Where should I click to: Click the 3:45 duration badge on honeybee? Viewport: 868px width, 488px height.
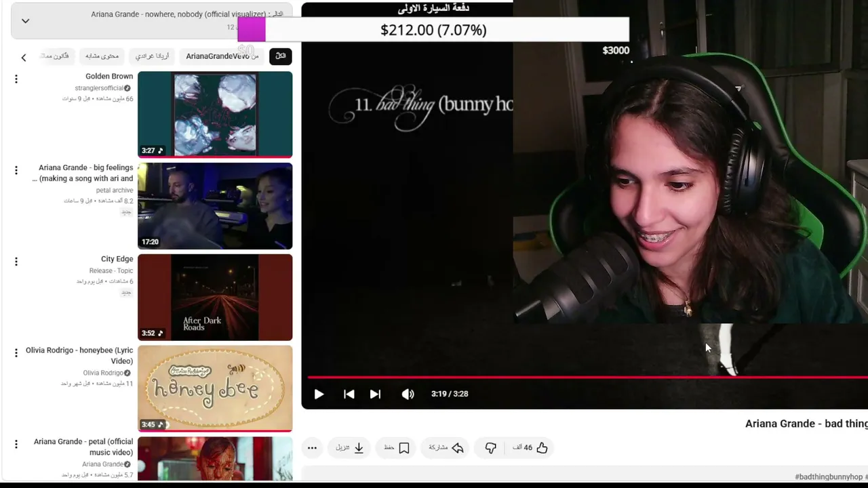click(x=152, y=425)
